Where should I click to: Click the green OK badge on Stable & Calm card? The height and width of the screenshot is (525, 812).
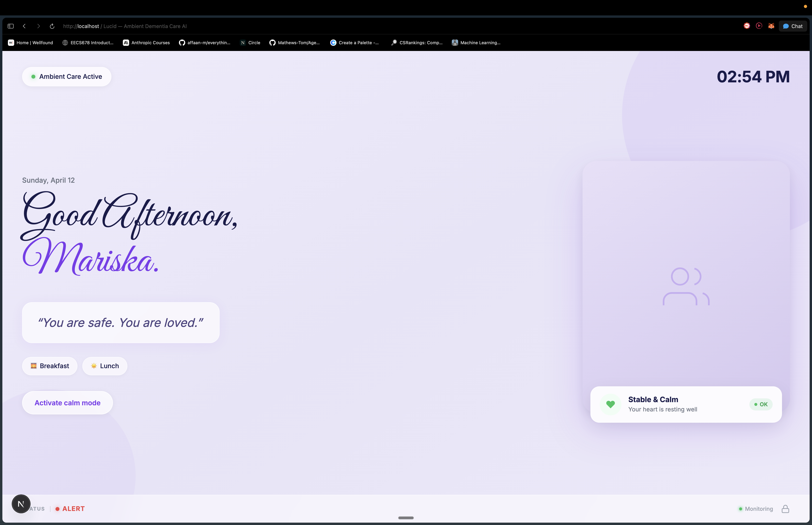click(x=760, y=404)
